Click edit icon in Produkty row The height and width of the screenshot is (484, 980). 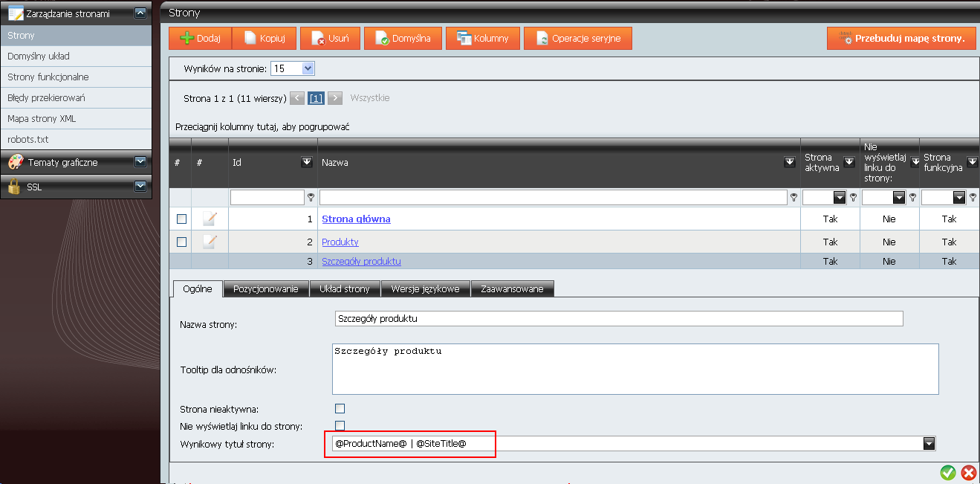coord(210,241)
